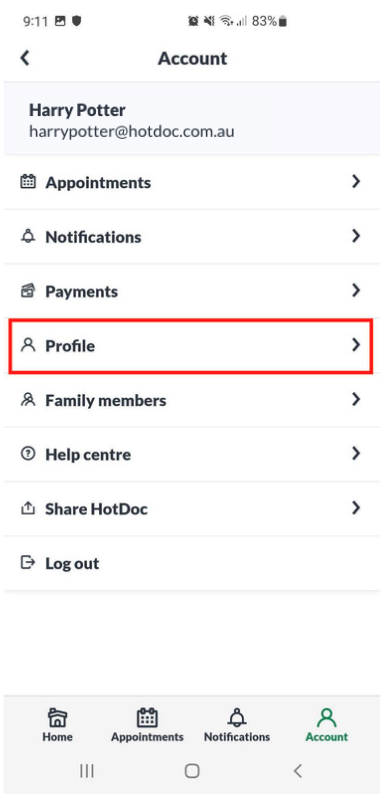Open the Help centre chevron arrow

[x=356, y=453]
